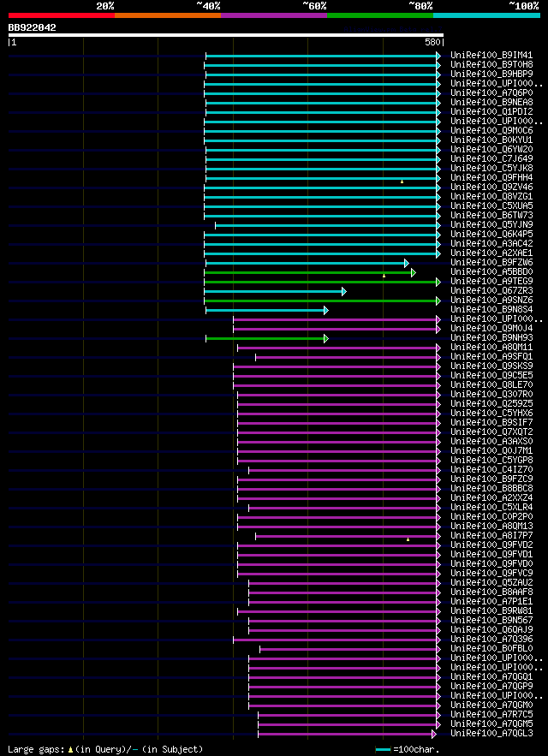Select hit label UniRef100_A9SFQ1
The height and width of the screenshot is (756, 548).
491,357
